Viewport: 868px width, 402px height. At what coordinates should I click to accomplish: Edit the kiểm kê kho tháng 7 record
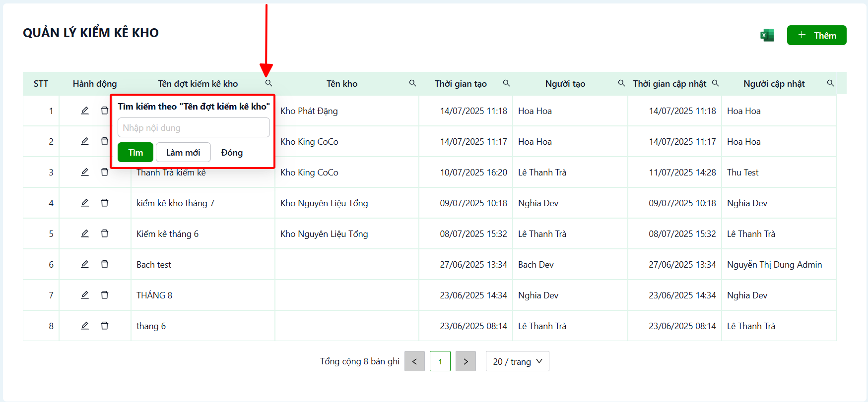(x=85, y=203)
